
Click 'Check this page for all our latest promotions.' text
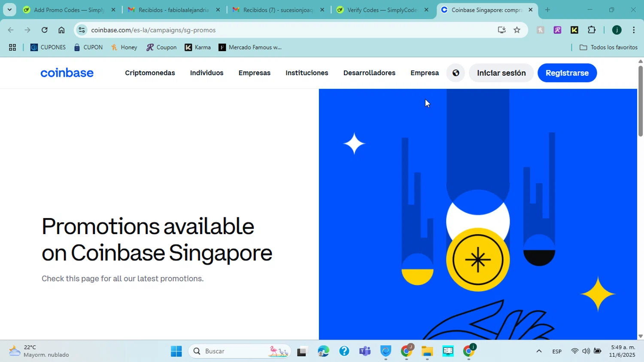point(123,279)
